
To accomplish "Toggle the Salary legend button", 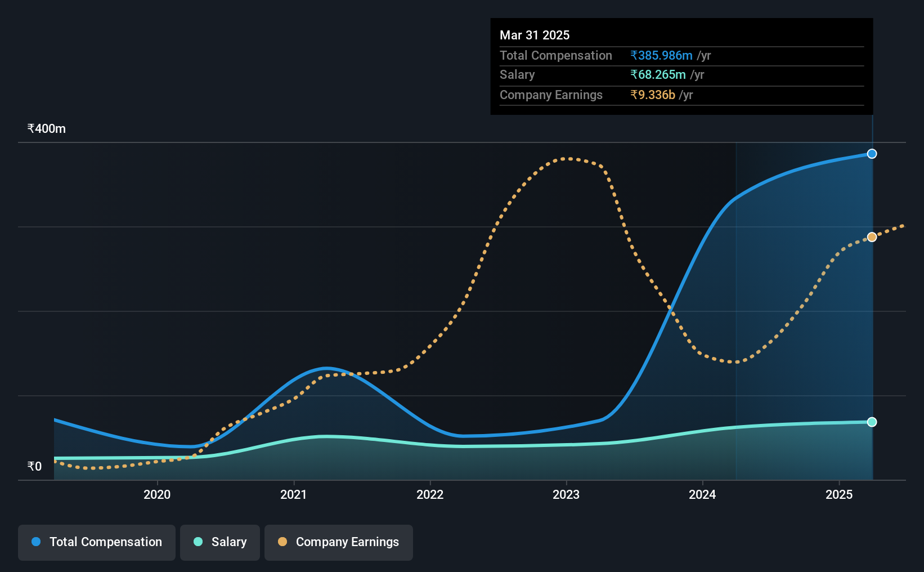I will tap(219, 542).
